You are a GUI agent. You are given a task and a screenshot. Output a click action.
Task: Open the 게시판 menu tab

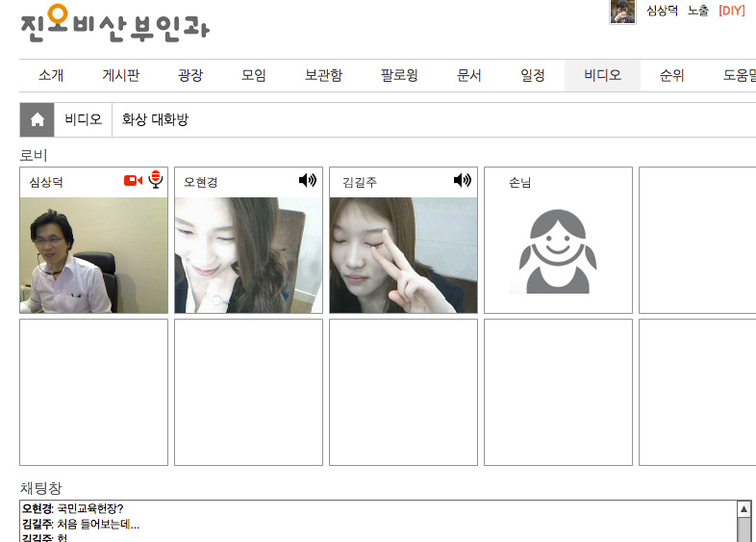[x=121, y=75]
